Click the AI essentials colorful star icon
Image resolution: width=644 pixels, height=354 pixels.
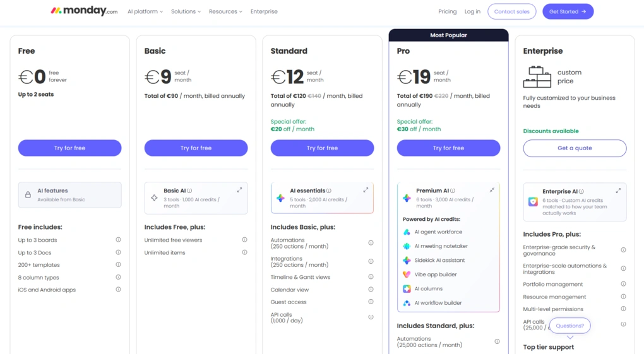coord(280,198)
